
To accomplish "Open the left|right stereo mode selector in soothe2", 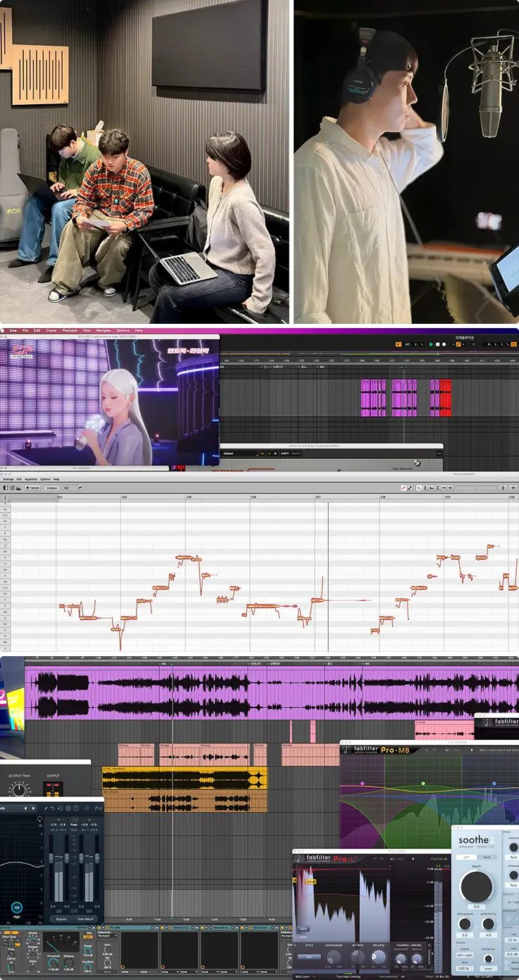I will pyautogui.click(x=465, y=955).
